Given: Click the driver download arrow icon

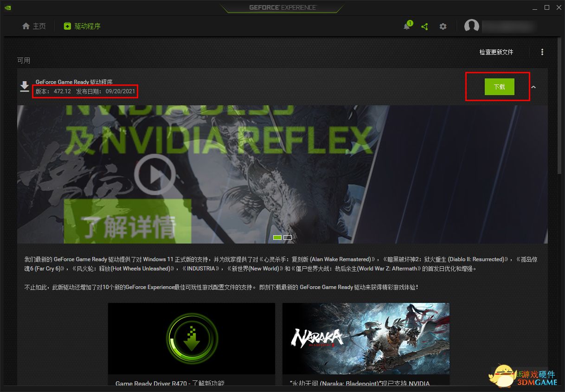Looking at the screenshot, I should [25, 87].
